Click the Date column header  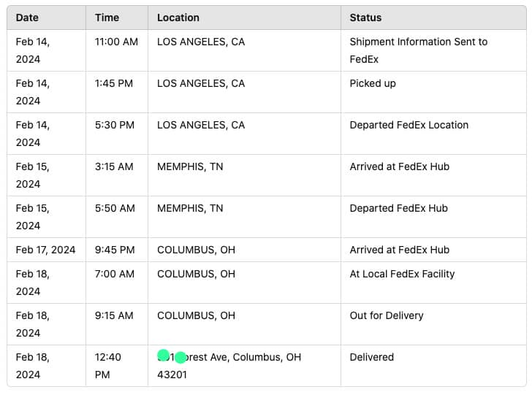pos(28,18)
